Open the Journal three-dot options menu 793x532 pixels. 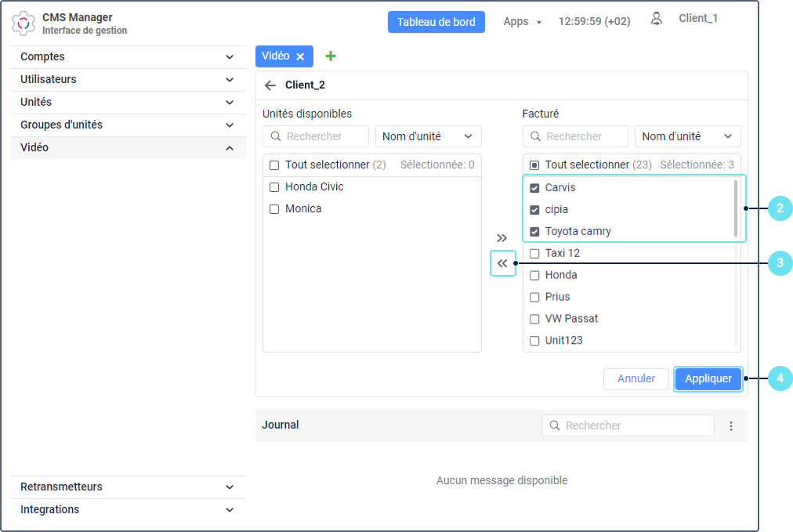[731, 425]
